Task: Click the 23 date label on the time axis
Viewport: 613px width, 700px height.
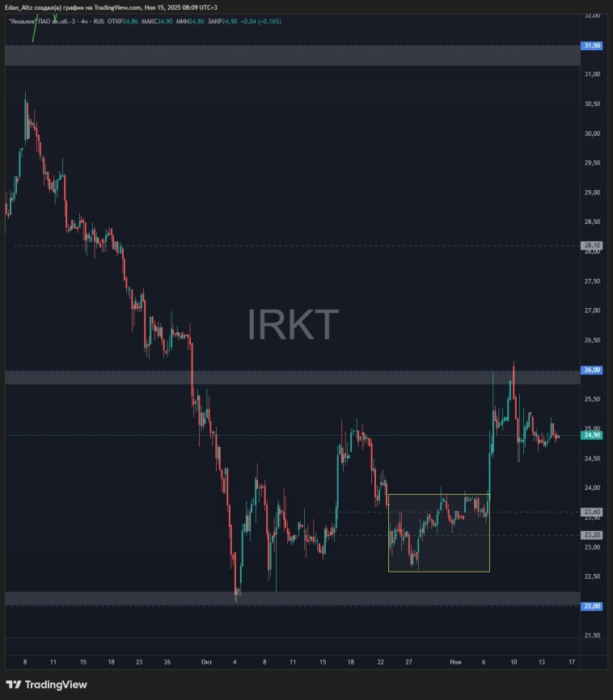Action: pos(139,662)
